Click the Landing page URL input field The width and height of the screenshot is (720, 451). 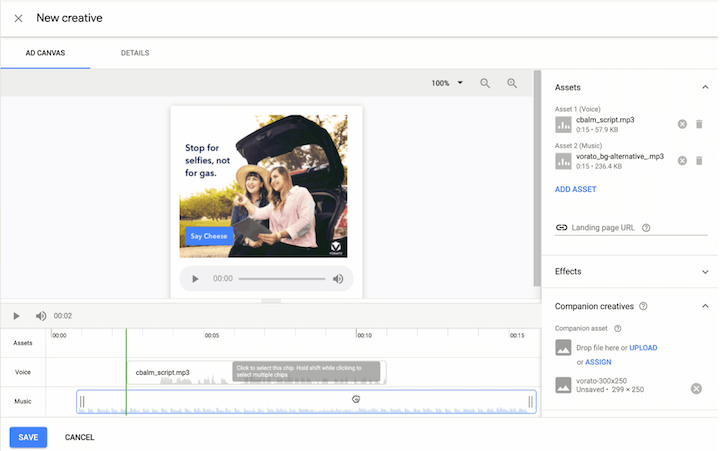click(x=631, y=228)
